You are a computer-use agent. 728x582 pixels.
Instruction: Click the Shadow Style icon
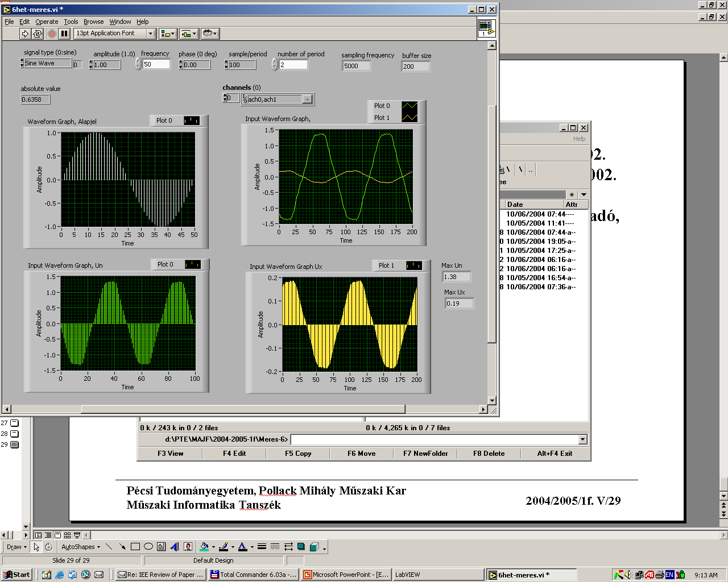point(301,547)
